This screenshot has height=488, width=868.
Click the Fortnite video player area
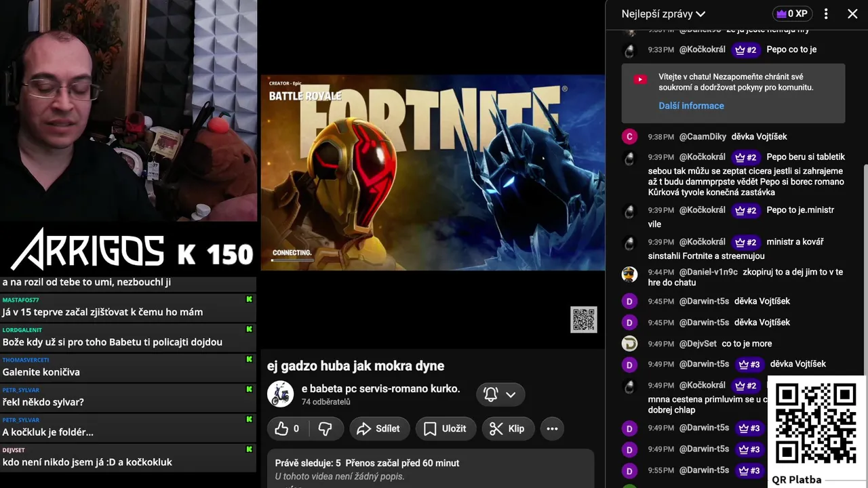[x=433, y=173]
